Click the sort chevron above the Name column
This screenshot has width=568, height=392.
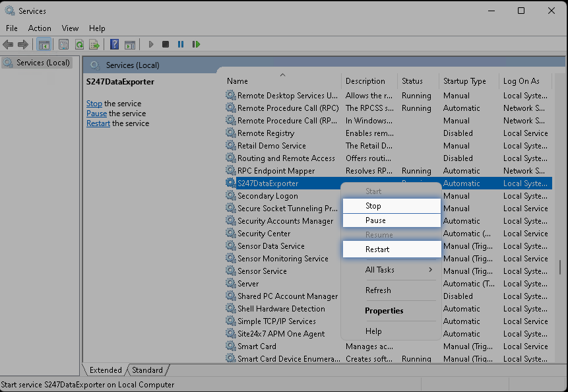coord(282,75)
